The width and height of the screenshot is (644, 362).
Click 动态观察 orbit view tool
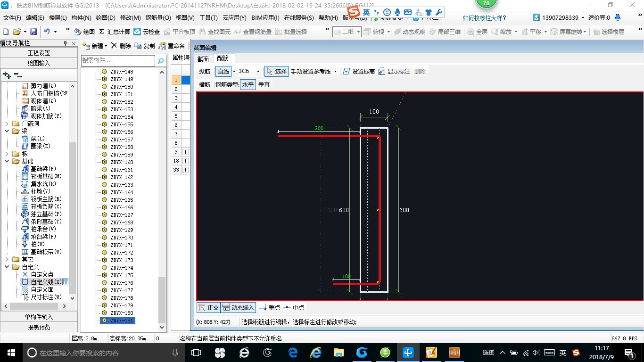point(409,32)
